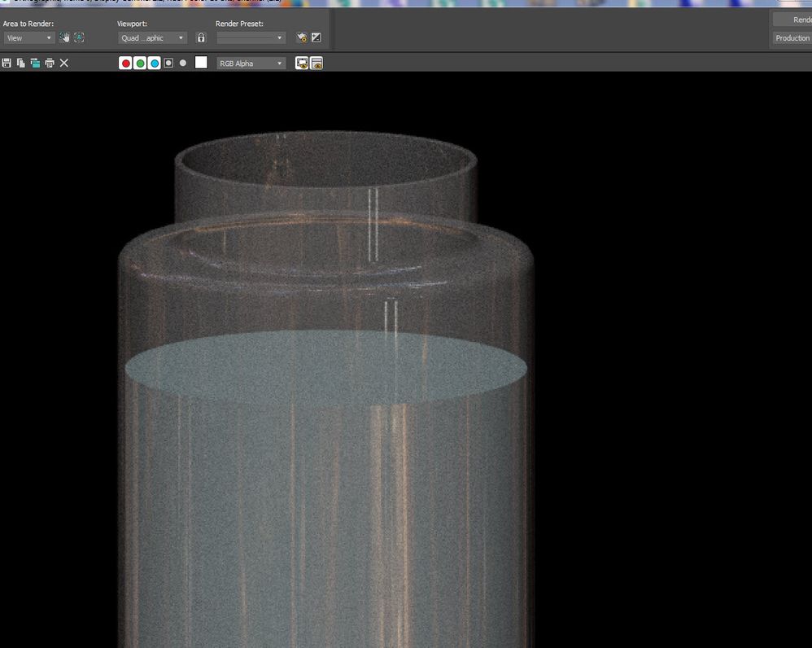Image resolution: width=812 pixels, height=648 pixels.
Task: Click the Render button
Action: point(792,20)
